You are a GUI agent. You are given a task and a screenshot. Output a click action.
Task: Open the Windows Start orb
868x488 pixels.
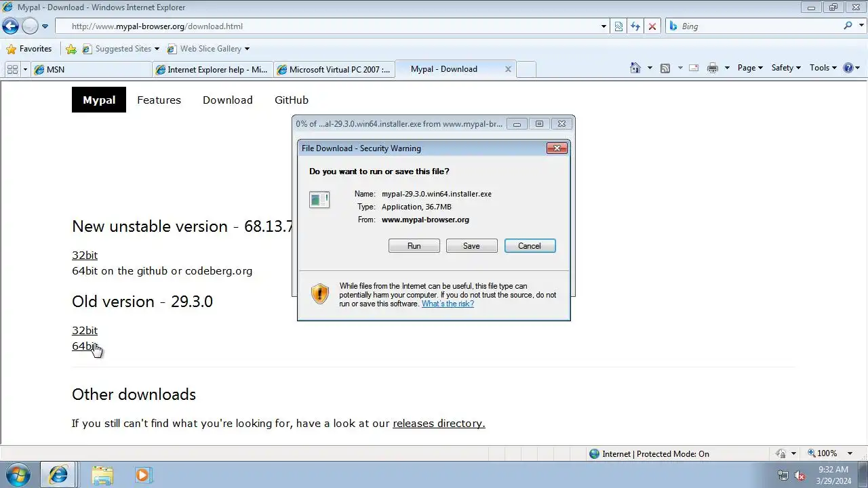point(18,475)
